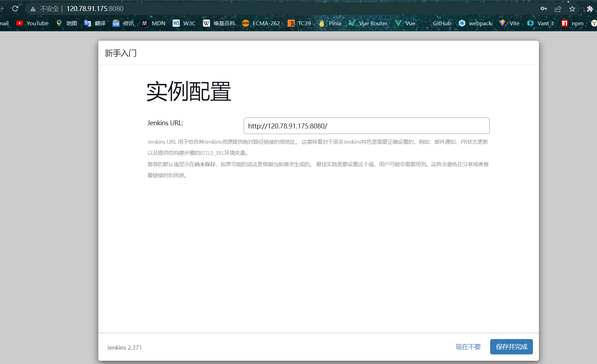Open the Vue bookmark
This screenshot has width=597, height=364.
405,23
